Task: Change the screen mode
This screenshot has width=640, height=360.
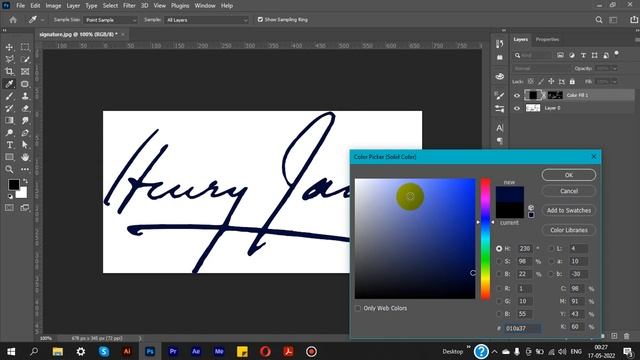Action: click(x=25, y=208)
